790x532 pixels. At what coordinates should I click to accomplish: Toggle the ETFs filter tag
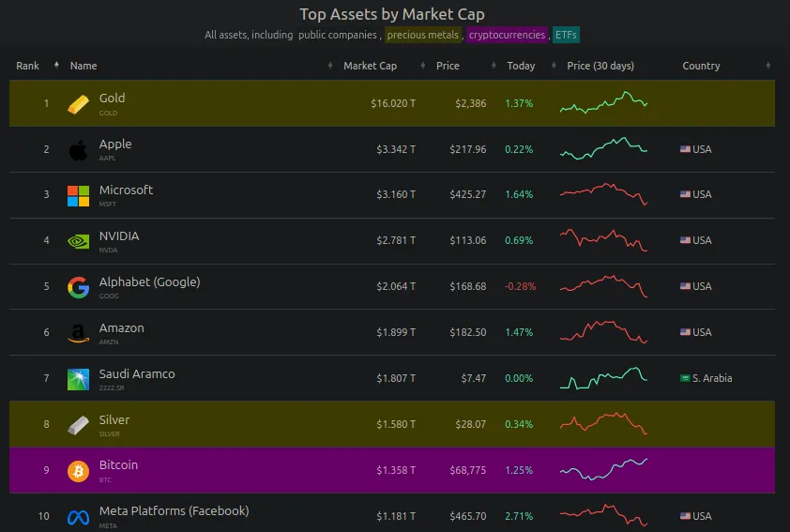(x=567, y=35)
